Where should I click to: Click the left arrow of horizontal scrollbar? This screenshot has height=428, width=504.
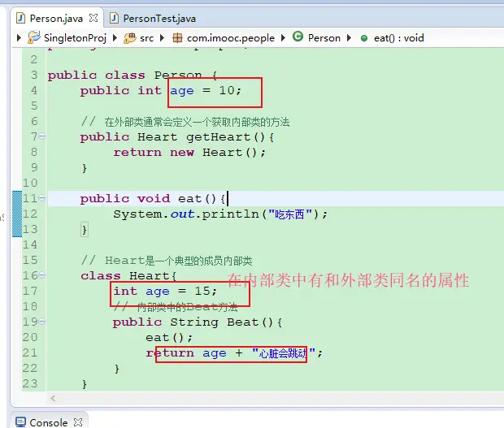[x=53, y=399]
